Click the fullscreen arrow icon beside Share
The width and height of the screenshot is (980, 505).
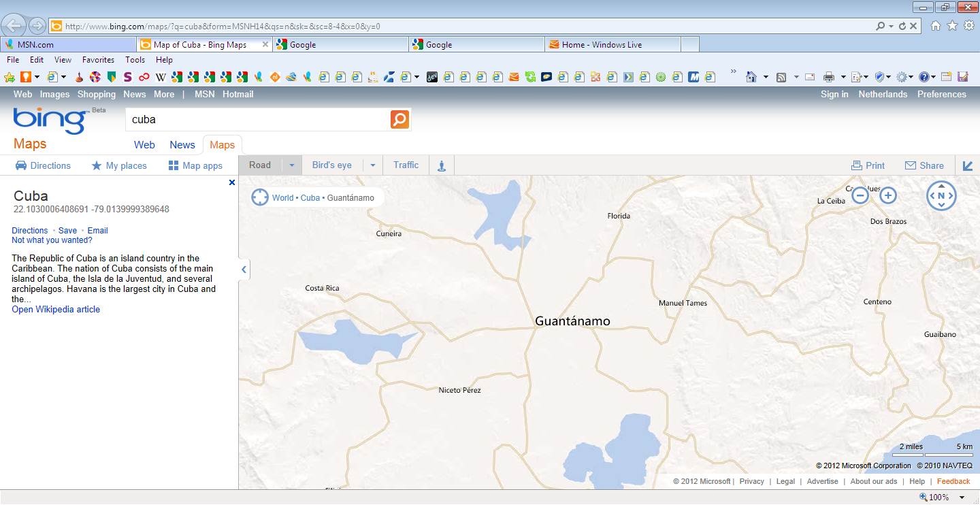click(x=968, y=165)
